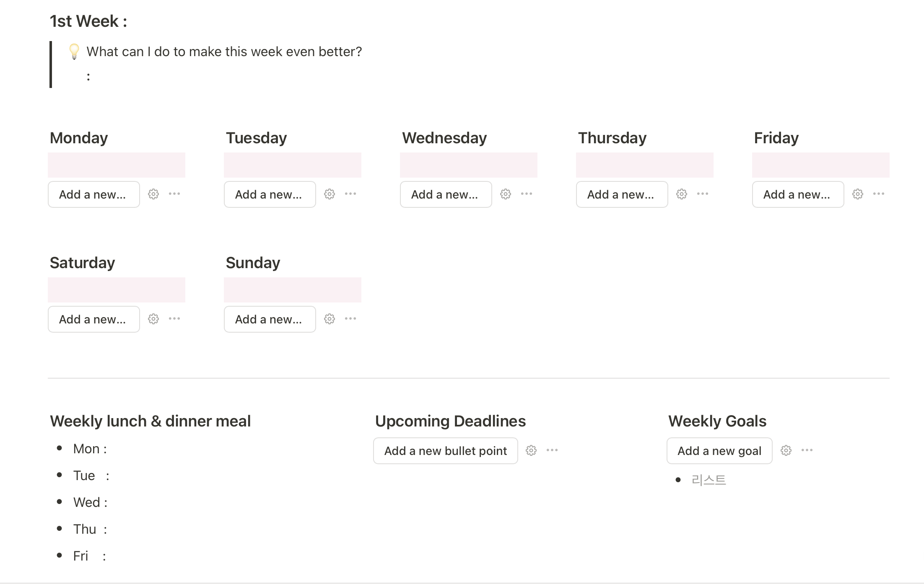Expand more options for Sunday's template button
924x584 pixels.
click(350, 319)
